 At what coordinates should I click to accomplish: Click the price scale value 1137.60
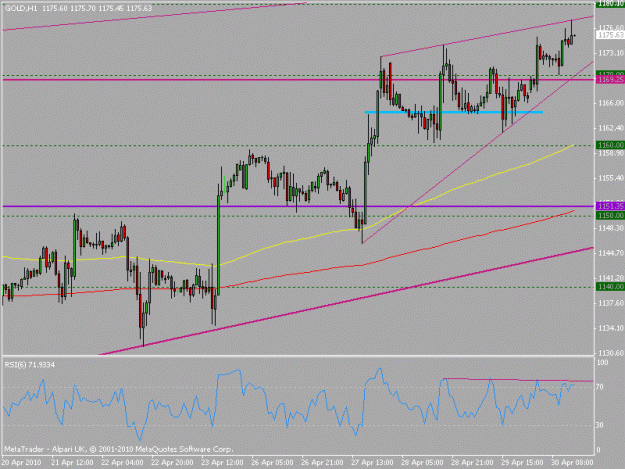click(x=611, y=303)
